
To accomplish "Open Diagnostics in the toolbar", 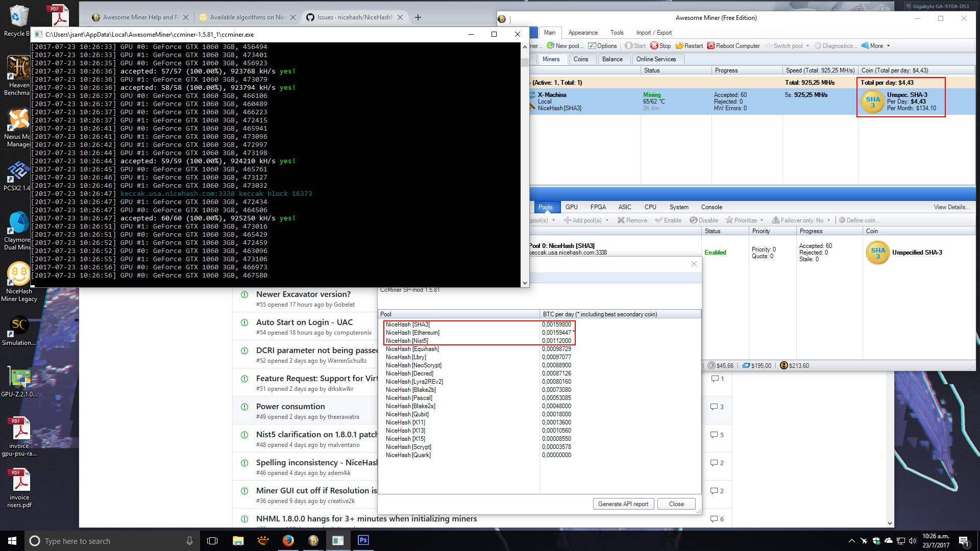I will pyautogui.click(x=836, y=46).
